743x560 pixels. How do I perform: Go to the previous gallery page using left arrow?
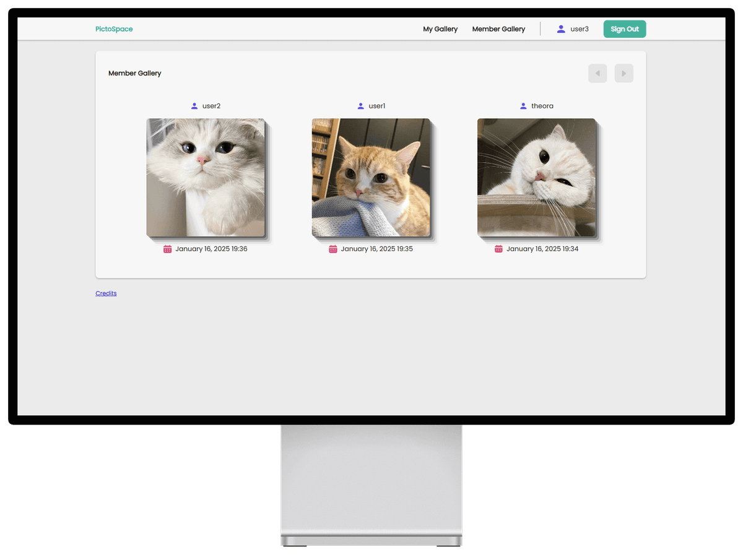point(597,73)
